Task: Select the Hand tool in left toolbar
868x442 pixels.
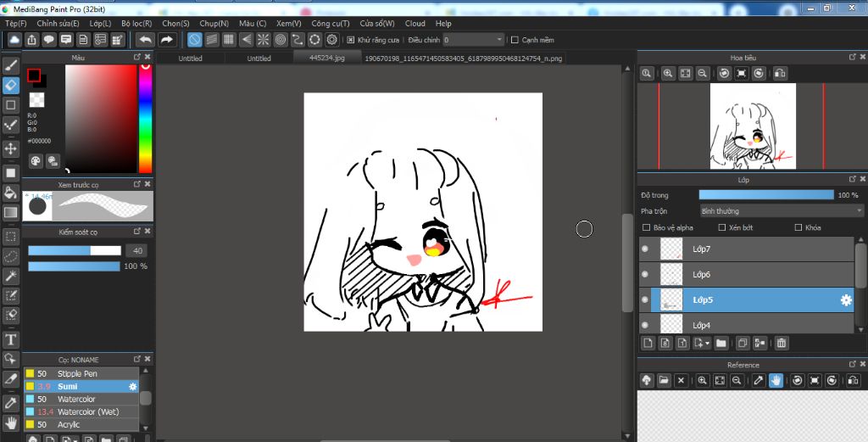Action: [10, 423]
